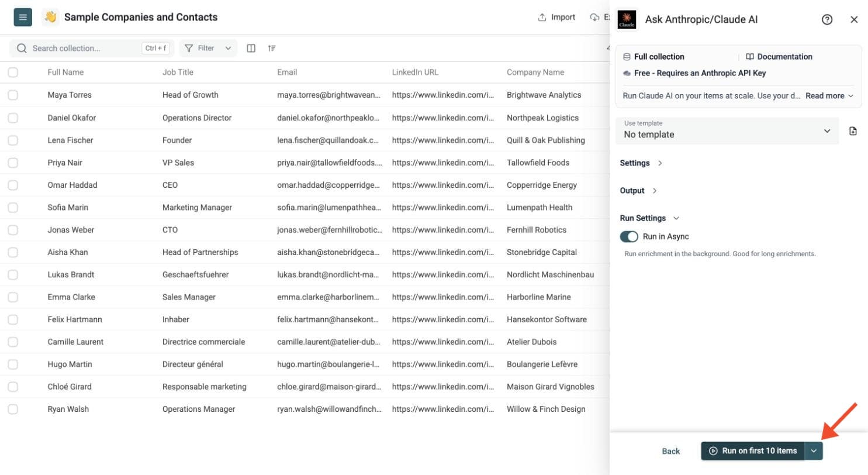The height and width of the screenshot is (475, 868).
Task: Collapse the Run Settings section
Action: (649, 218)
